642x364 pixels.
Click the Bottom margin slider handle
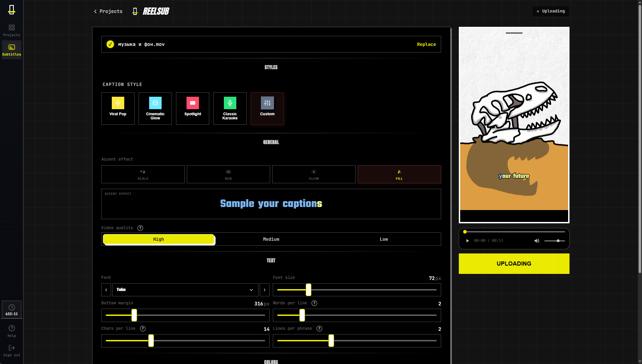(x=134, y=315)
